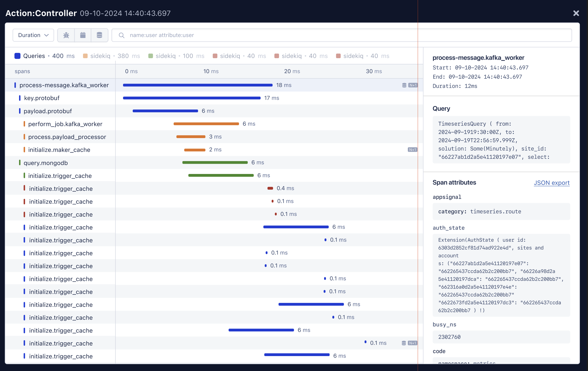Click the blue Queries color swatch

coord(18,56)
